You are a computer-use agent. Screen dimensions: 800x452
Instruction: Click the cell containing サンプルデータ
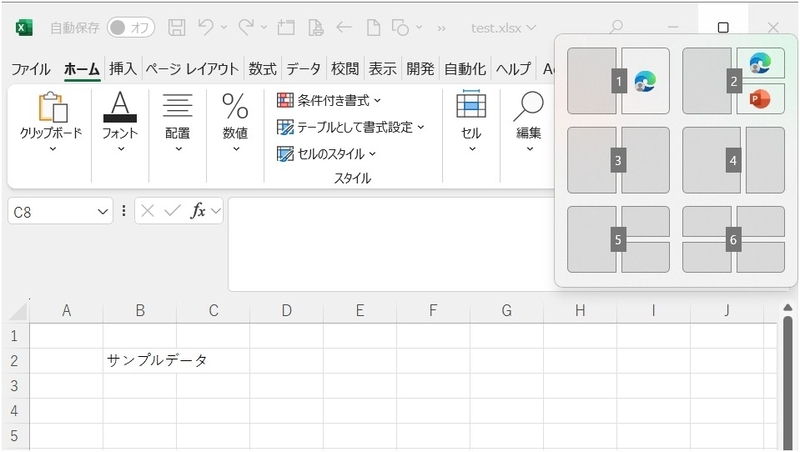pos(140,361)
